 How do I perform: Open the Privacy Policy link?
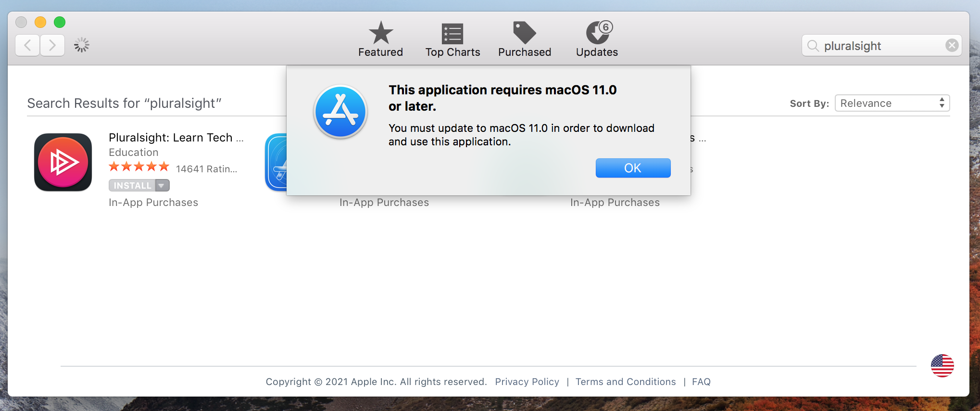[527, 382]
